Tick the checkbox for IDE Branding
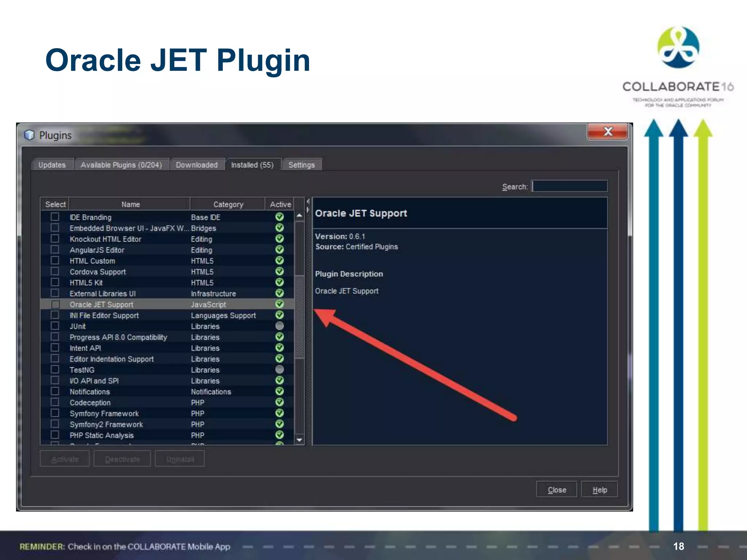The image size is (747, 560). pyautogui.click(x=55, y=217)
